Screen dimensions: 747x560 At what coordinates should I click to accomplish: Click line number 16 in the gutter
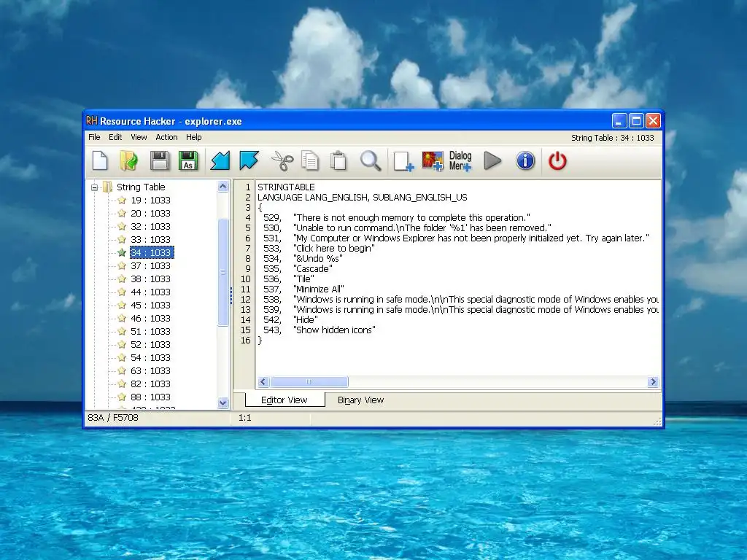coord(245,340)
